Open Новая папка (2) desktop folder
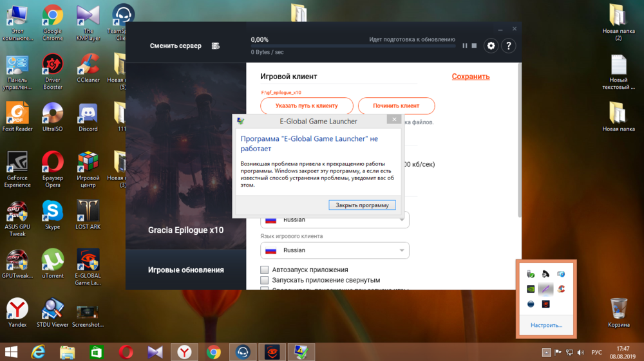Image resolution: width=644 pixels, height=361 pixels. point(618,23)
